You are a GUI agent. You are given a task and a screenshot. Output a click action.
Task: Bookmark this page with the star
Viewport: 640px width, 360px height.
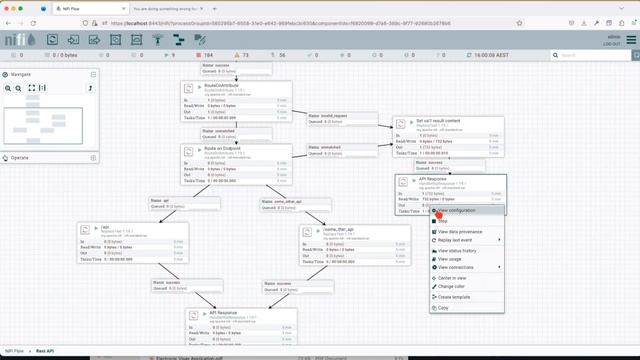pyautogui.click(x=519, y=23)
